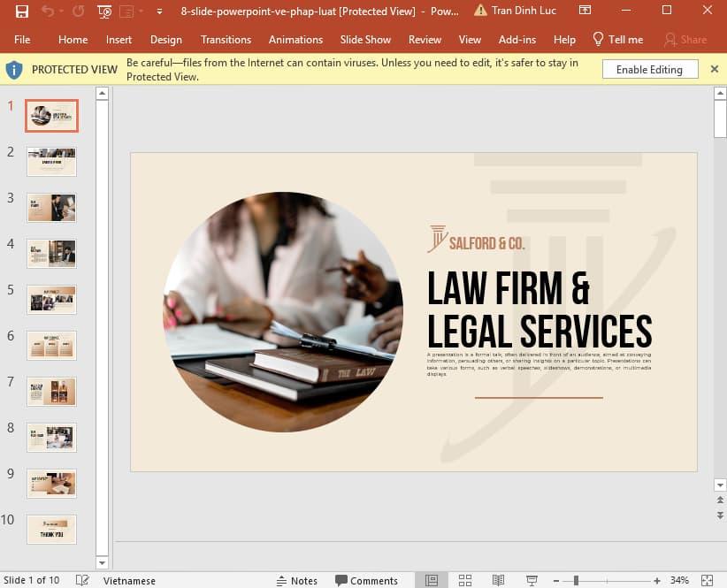Open the Undo history dropdown arrow

click(61, 11)
